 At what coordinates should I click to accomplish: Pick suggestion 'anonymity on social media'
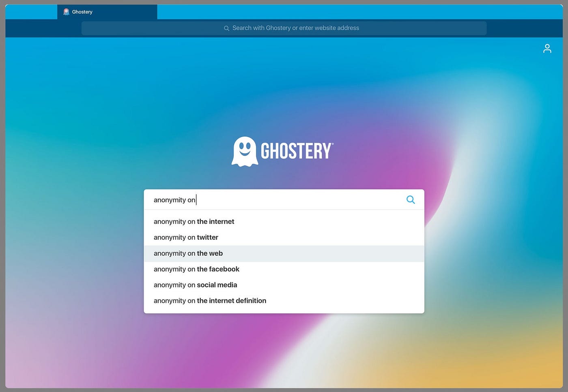pos(284,285)
